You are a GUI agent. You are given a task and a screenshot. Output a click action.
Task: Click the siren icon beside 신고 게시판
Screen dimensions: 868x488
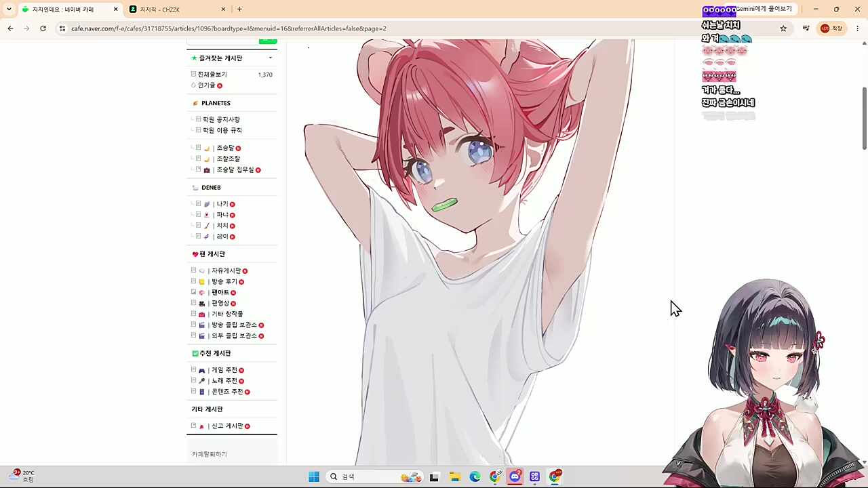(x=201, y=426)
